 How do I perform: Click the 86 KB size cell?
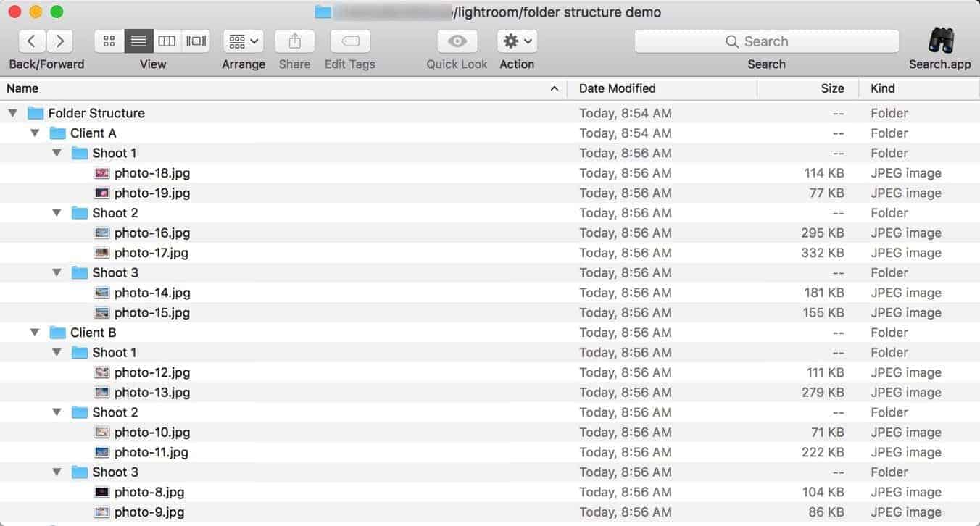[x=826, y=512]
